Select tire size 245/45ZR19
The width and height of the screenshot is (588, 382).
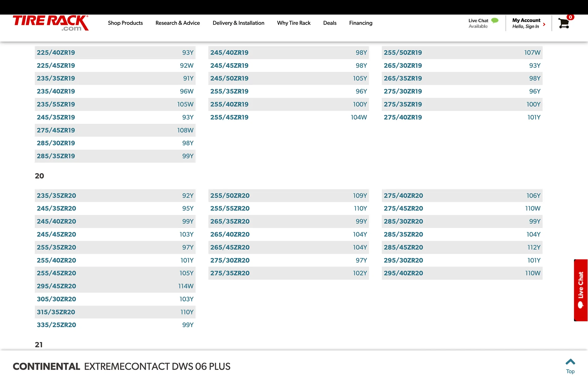click(288, 66)
